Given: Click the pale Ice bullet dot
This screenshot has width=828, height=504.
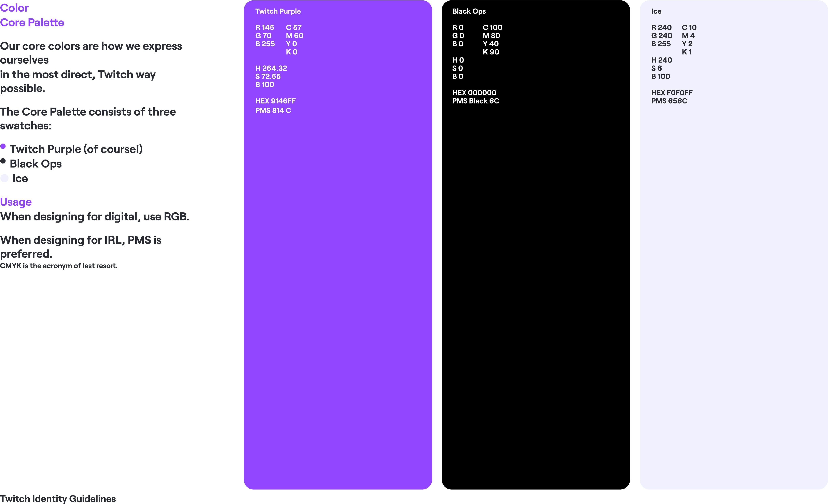Looking at the screenshot, I should [4, 178].
